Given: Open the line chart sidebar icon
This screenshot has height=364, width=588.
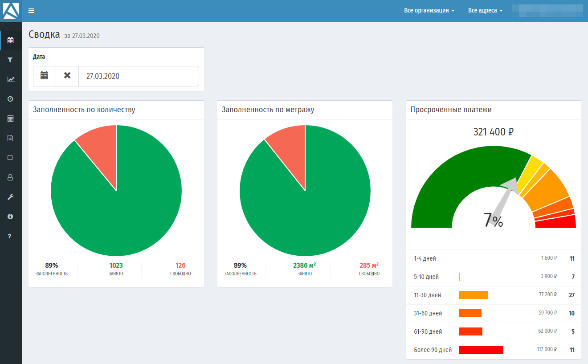Looking at the screenshot, I should click(x=11, y=79).
